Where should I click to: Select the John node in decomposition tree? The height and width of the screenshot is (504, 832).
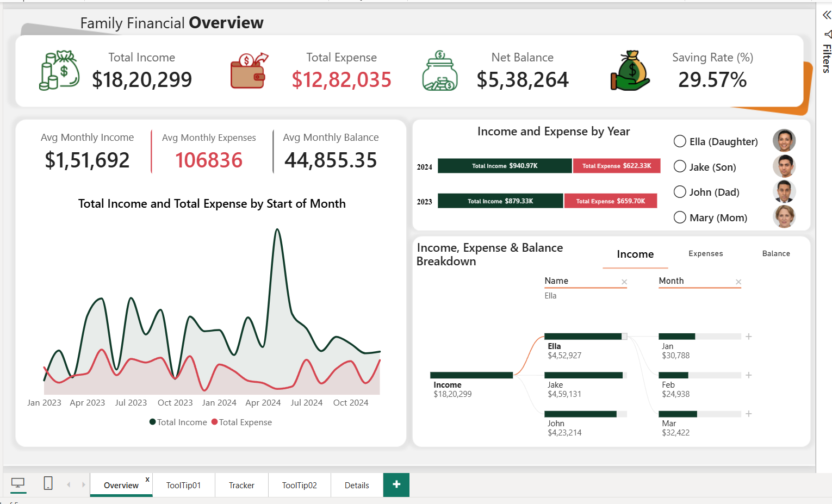pos(586,414)
